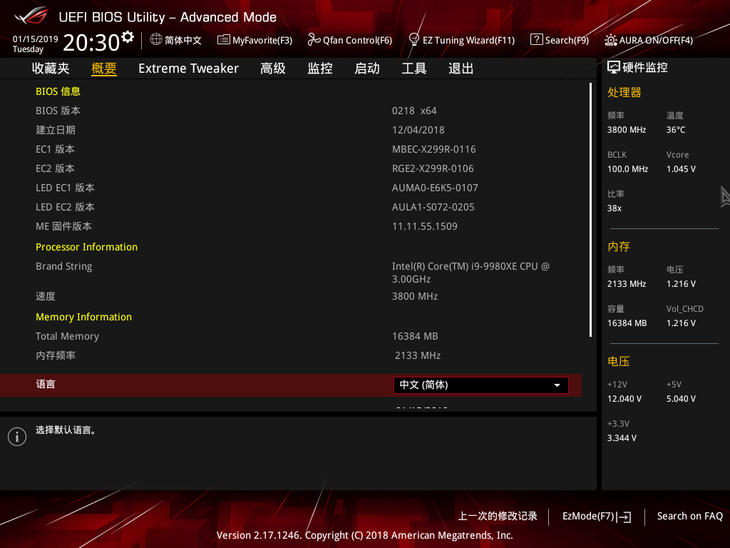Click RGE2-X299R-0106 value

433,169
